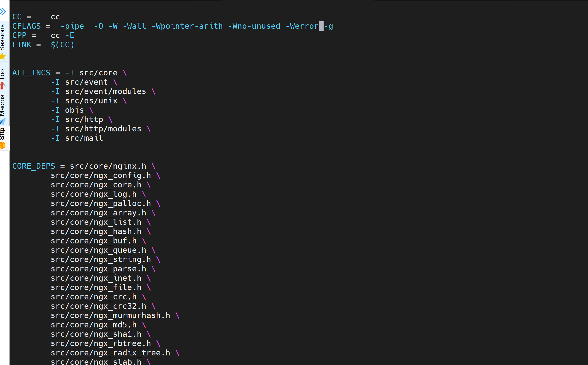
Task: Click the paper plane Macros icon
Action: coord(3,121)
